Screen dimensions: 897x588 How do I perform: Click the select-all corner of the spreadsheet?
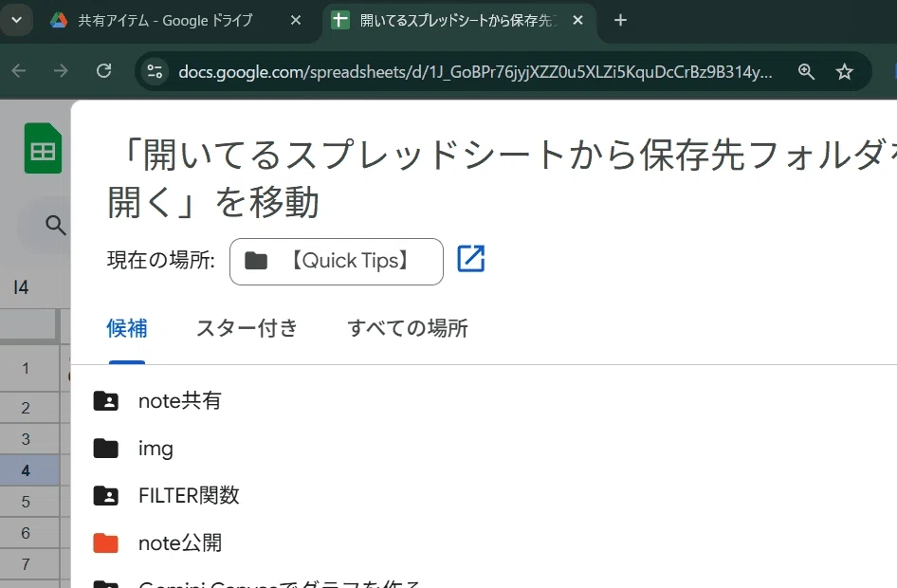(29, 325)
